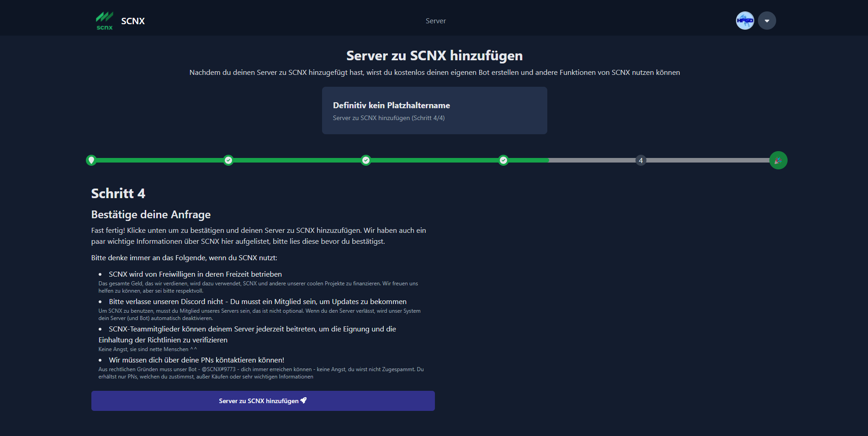Open the SCNX brand name link
Viewport: 868px width, 436px height.
pyautogui.click(x=133, y=21)
